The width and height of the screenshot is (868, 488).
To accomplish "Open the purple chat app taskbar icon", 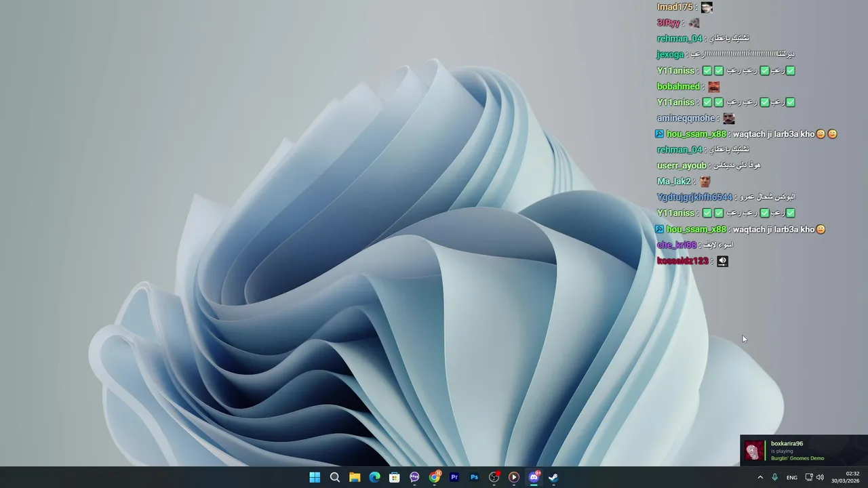I will [x=414, y=477].
